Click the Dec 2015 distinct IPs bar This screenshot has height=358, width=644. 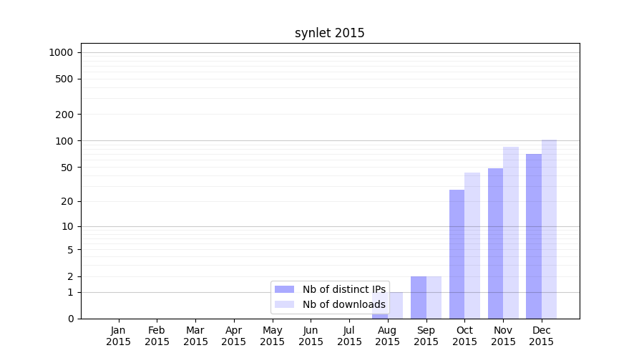534,236
